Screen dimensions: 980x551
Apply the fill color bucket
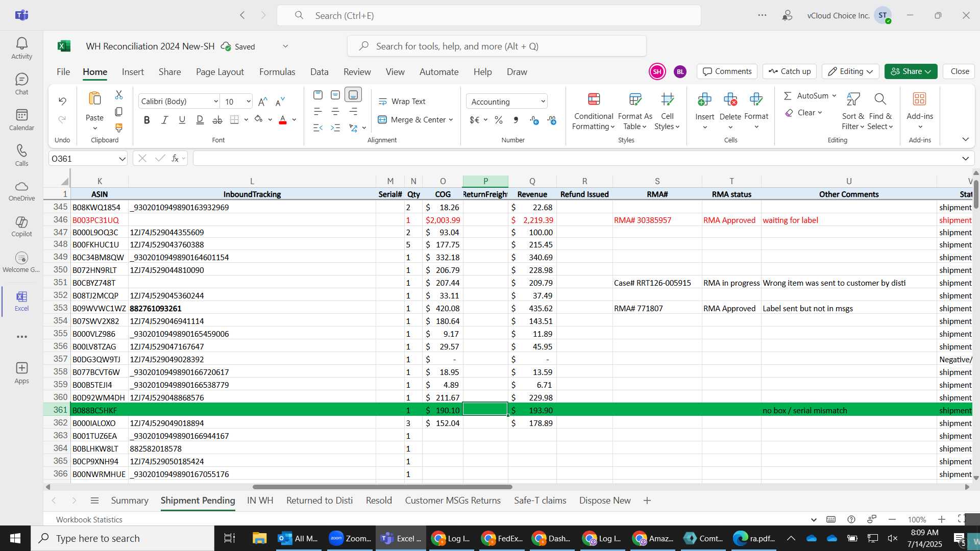258,120
